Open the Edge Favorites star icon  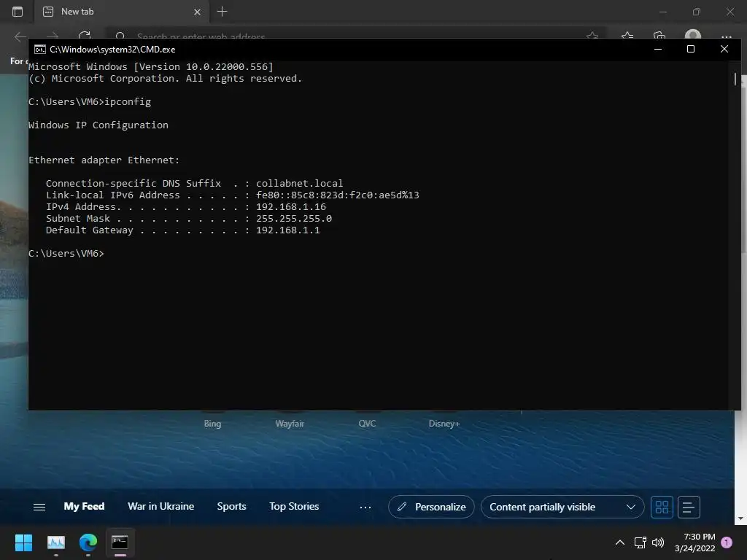click(x=627, y=36)
